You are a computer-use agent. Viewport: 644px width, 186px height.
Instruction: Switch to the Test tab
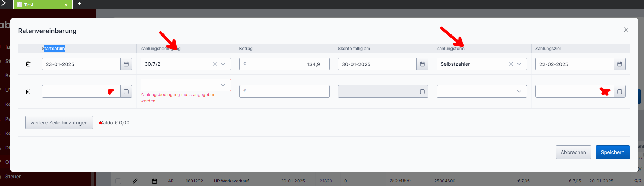click(39, 5)
